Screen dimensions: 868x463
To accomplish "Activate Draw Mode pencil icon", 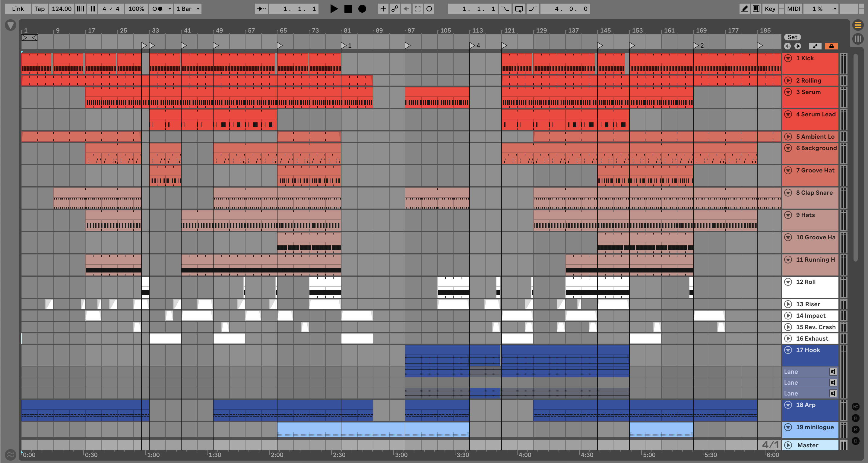I will (x=744, y=9).
